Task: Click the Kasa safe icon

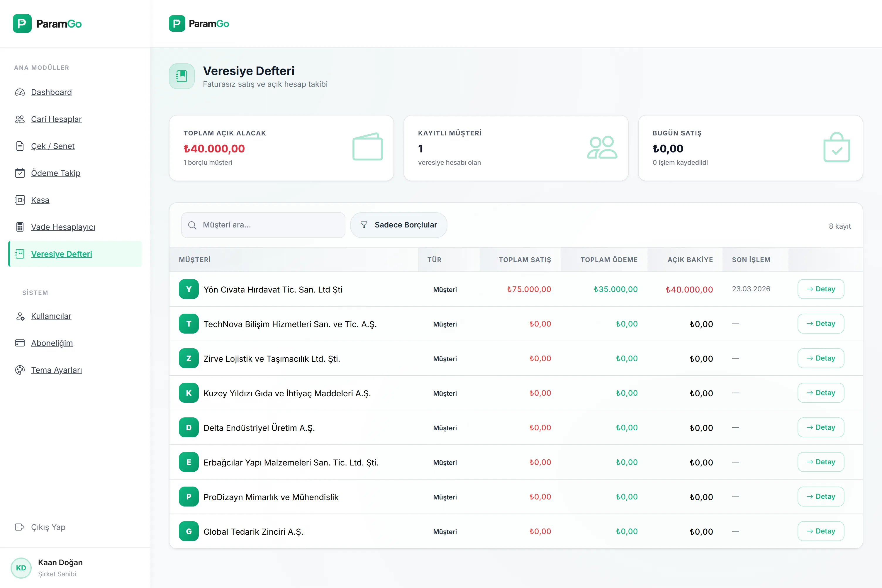Action: coord(20,200)
